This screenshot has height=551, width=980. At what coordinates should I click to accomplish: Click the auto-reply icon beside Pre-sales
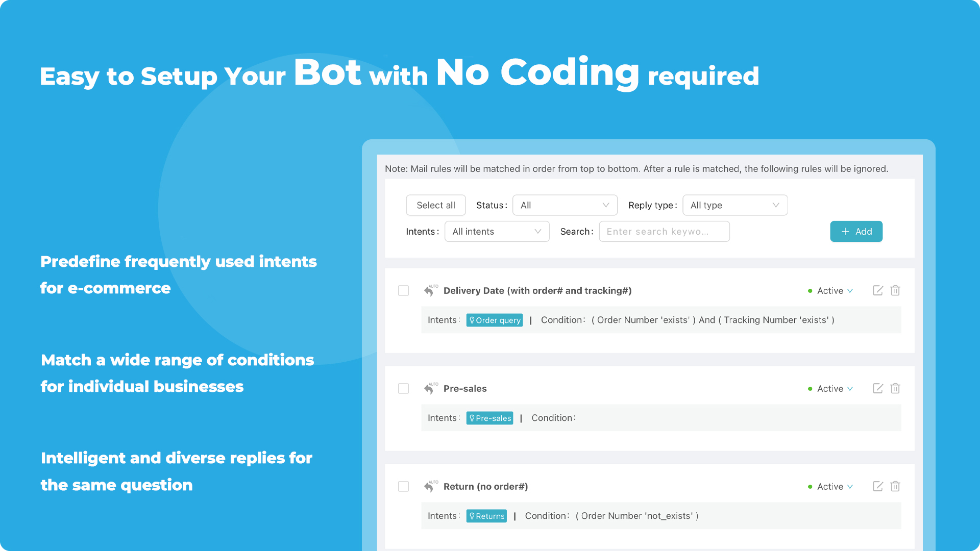(430, 388)
